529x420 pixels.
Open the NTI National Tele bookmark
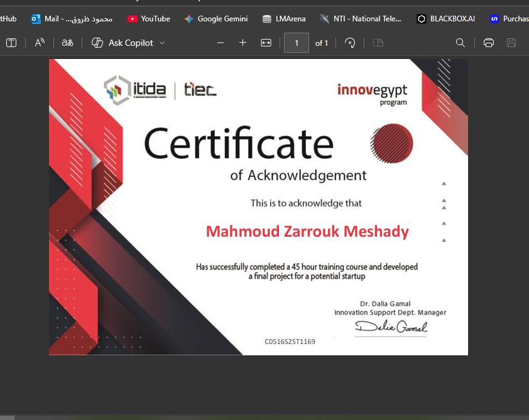(361, 18)
